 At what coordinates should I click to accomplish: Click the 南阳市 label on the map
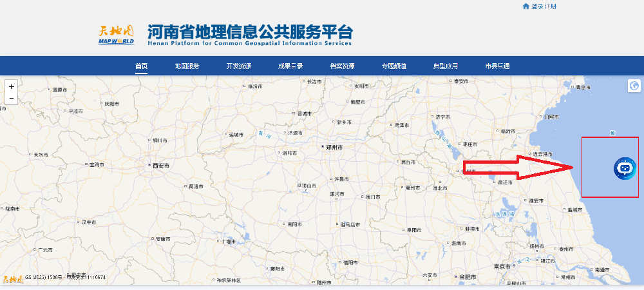[x=294, y=224]
